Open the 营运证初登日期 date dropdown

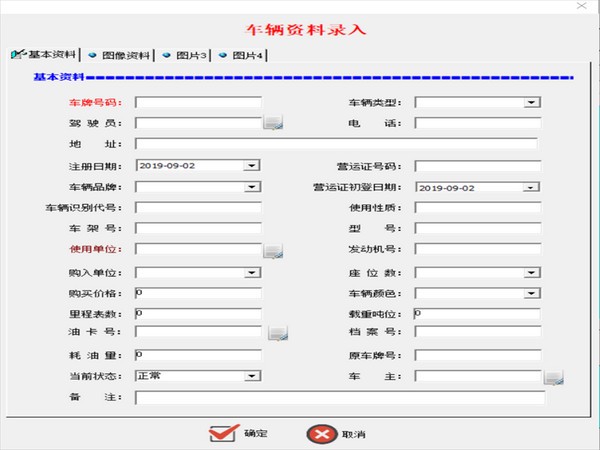point(531,188)
